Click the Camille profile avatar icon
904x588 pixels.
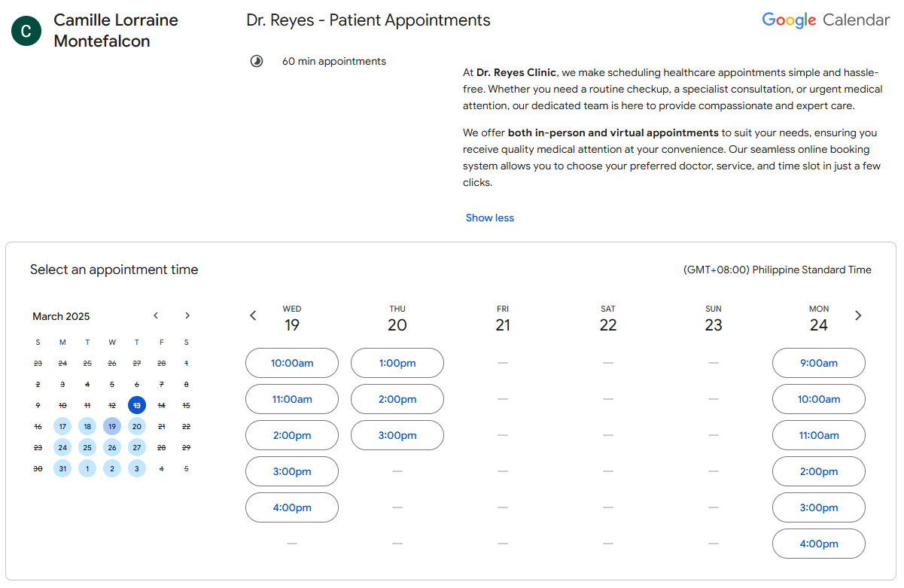point(26,31)
